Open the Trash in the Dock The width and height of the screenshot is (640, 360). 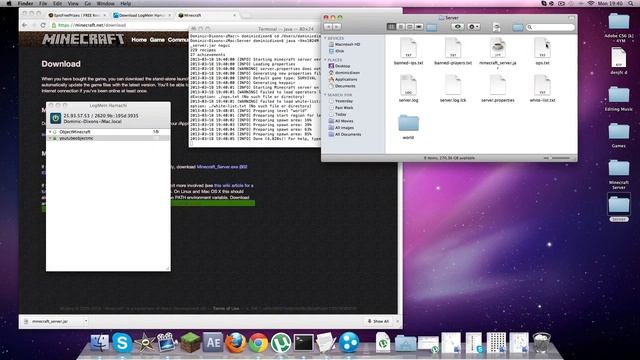coord(542,342)
